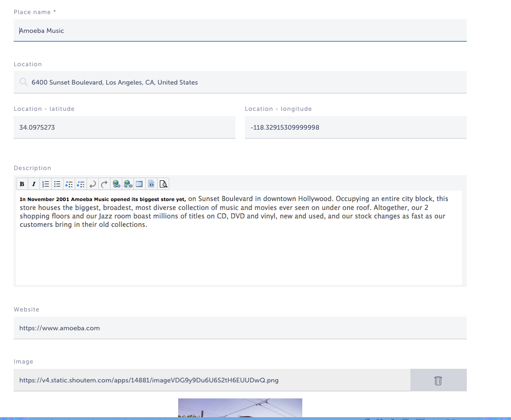Edit Website field https://www.amoeba.com
This screenshot has height=420, width=511.
coord(240,328)
